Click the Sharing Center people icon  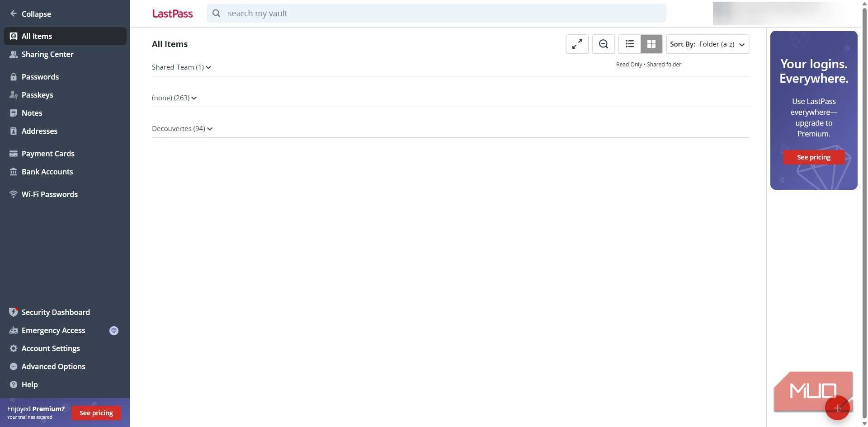coord(14,54)
